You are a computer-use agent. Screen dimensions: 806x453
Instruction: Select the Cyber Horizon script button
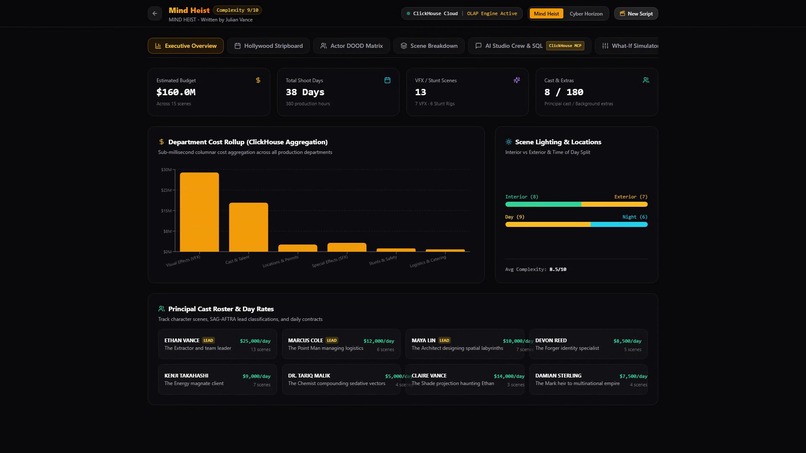point(586,14)
